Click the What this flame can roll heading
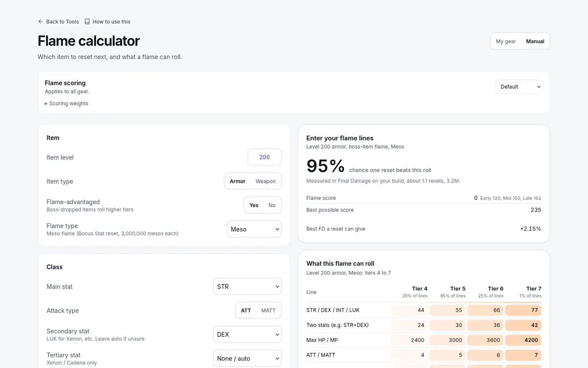588x368 pixels. (341, 263)
